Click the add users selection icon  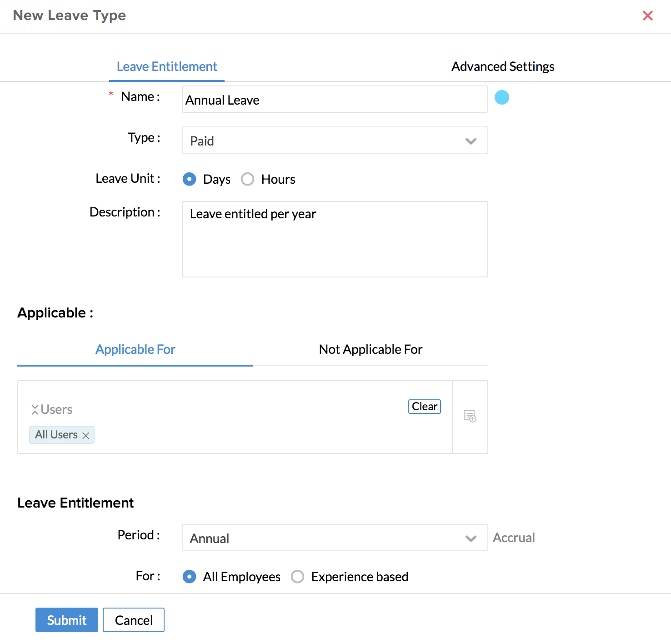pos(470,416)
